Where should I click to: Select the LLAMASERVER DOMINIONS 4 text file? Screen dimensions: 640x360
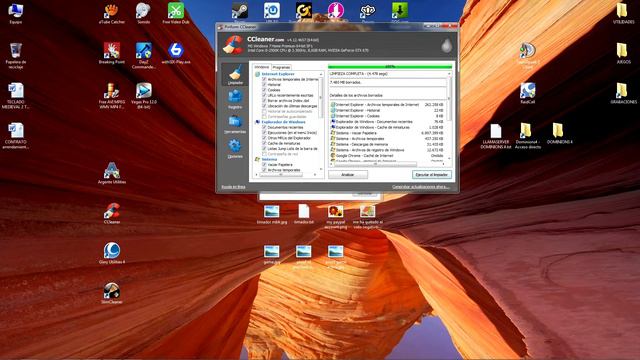pos(496,136)
